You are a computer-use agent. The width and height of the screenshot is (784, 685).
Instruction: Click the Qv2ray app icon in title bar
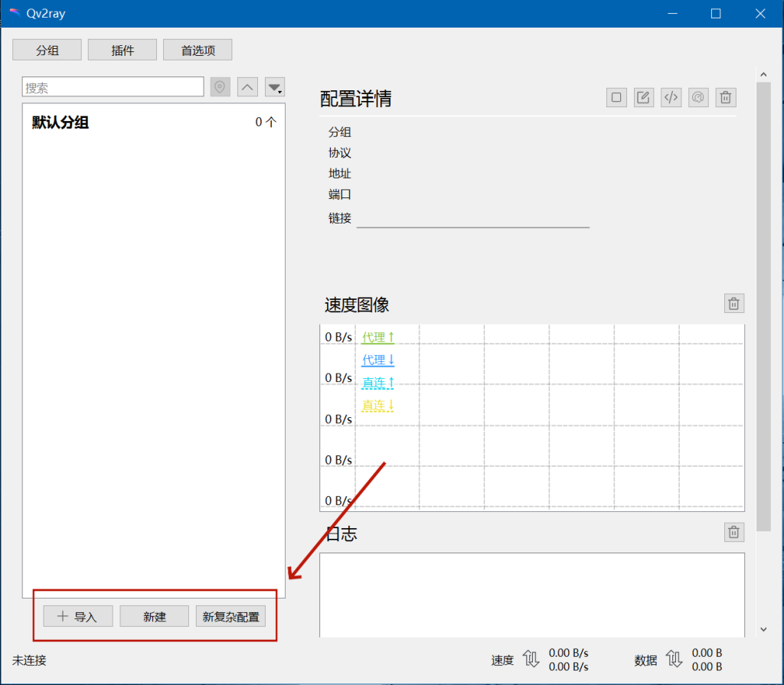coord(15,13)
